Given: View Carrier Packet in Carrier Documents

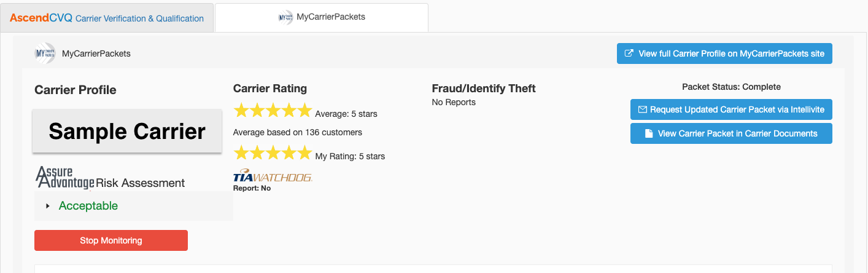Looking at the screenshot, I should point(731,133).
